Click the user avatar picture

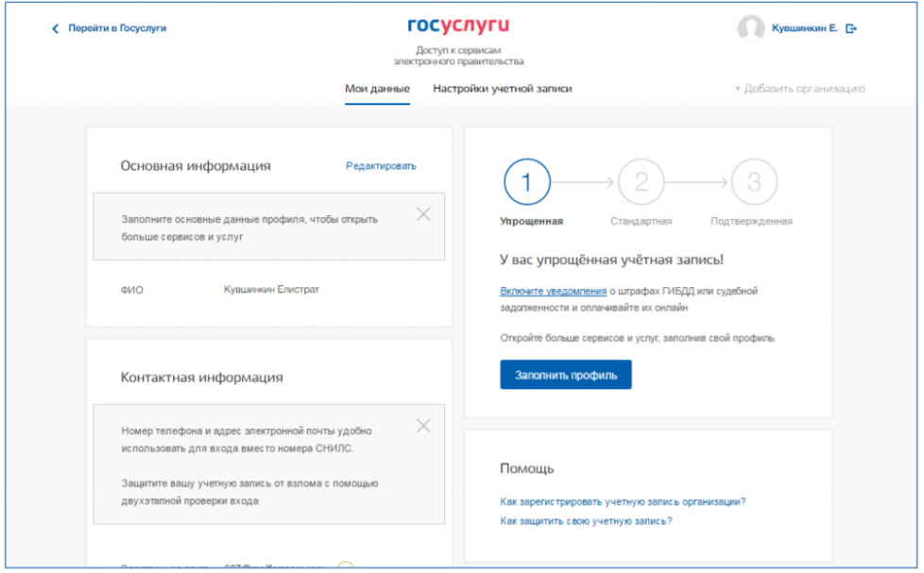pyautogui.click(x=750, y=28)
